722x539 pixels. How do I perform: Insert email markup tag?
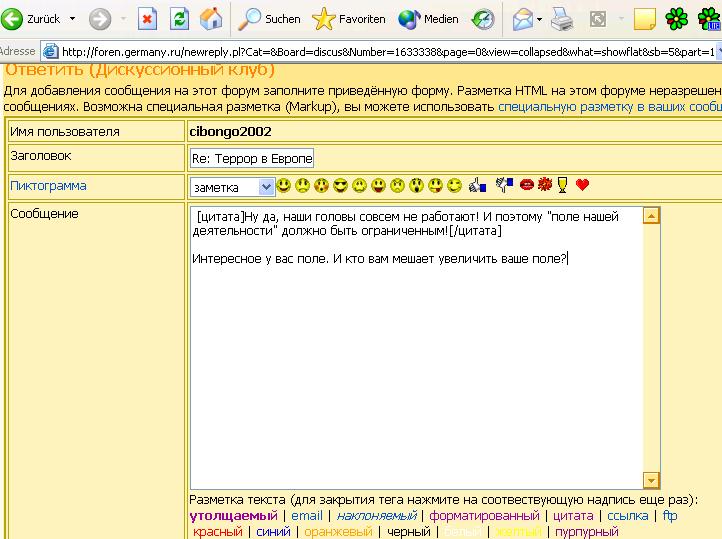click(x=307, y=516)
